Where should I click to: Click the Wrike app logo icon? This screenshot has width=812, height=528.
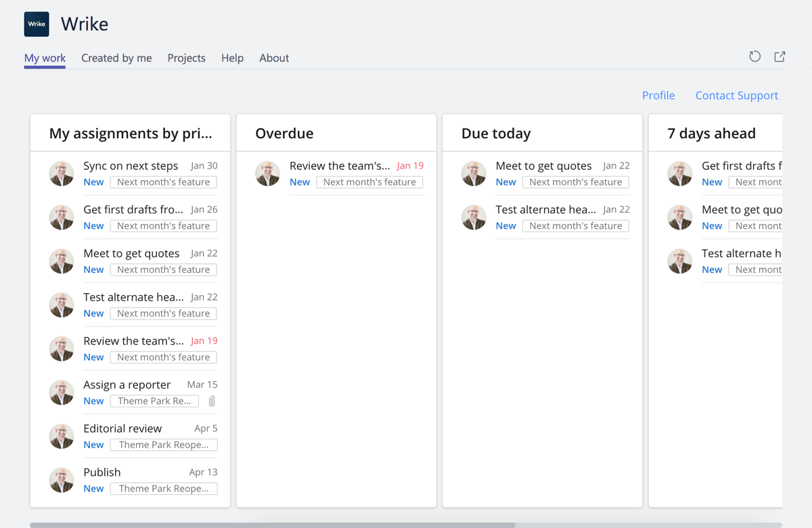(37, 24)
